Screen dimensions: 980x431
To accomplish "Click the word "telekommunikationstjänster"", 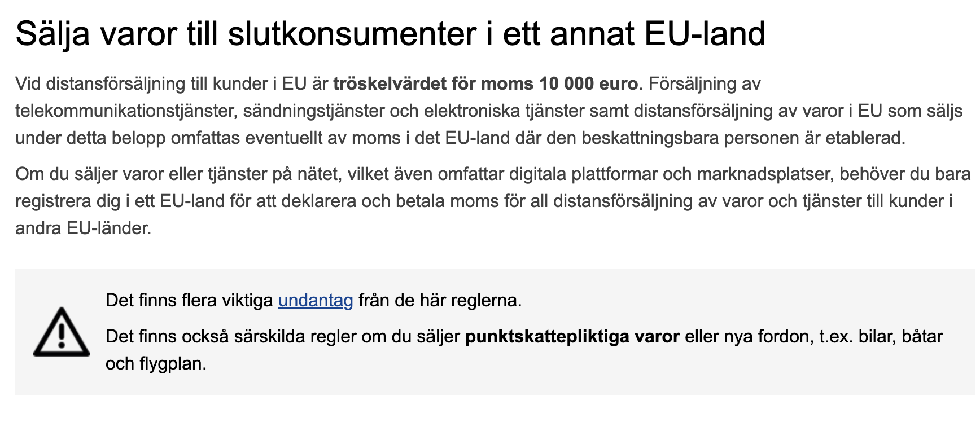I will click(124, 111).
